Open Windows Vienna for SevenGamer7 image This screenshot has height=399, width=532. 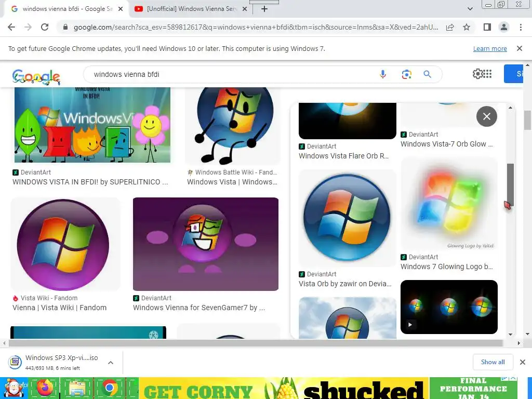click(x=206, y=244)
